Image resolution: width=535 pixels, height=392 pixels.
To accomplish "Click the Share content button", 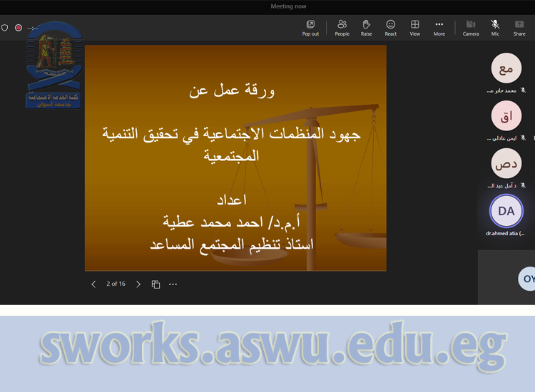I will click(x=519, y=27).
